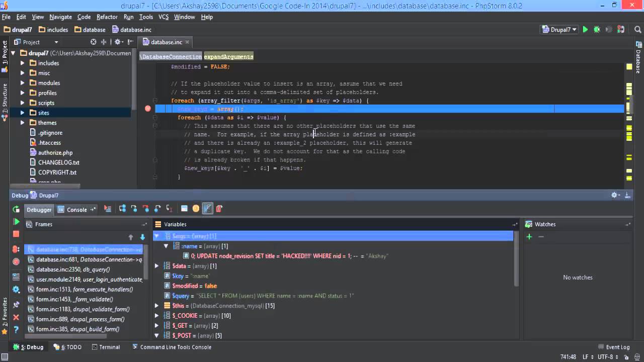
Task: Close the database.inc editor tab
Action: (187, 42)
